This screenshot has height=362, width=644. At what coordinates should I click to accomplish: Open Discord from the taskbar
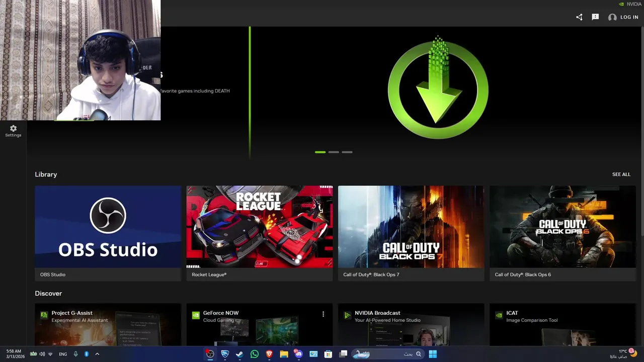click(299, 354)
